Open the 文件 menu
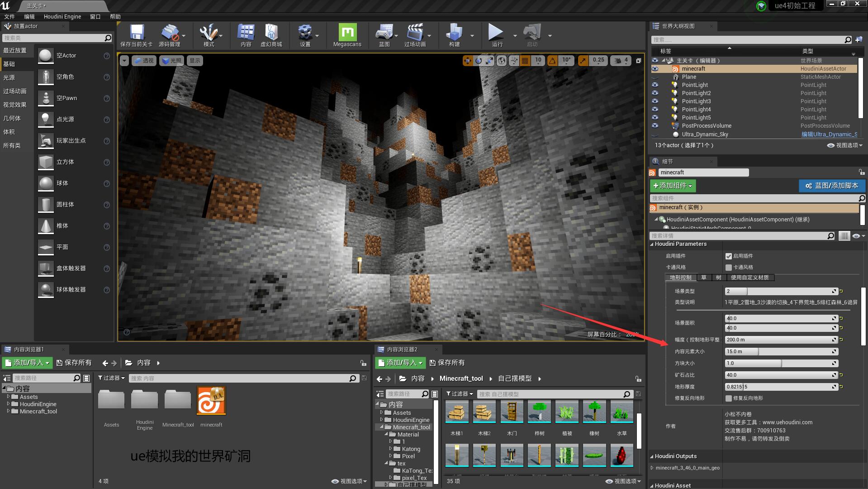 click(9, 17)
